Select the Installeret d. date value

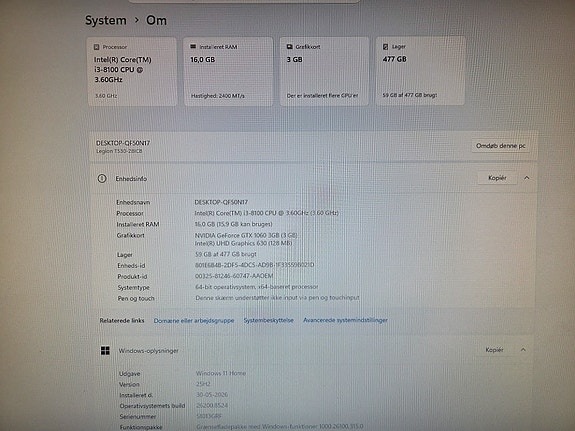212,395
